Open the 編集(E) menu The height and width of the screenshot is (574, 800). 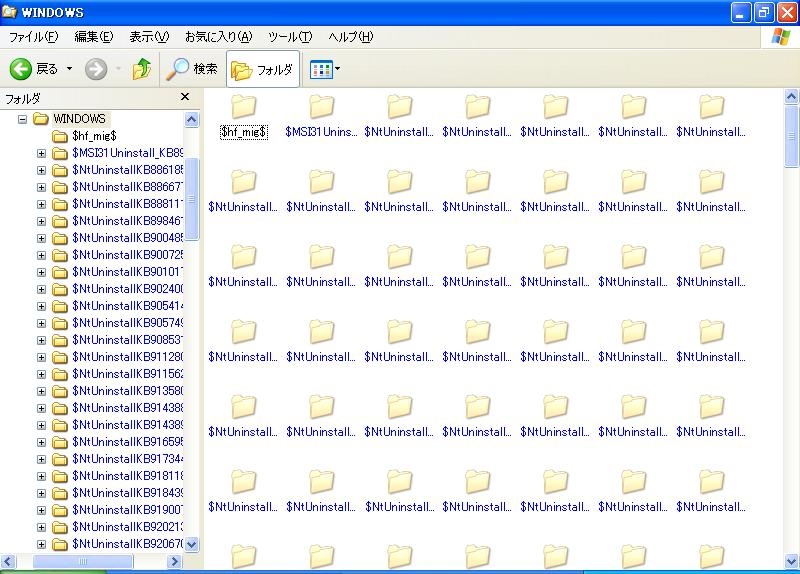(x=93, y=37)
